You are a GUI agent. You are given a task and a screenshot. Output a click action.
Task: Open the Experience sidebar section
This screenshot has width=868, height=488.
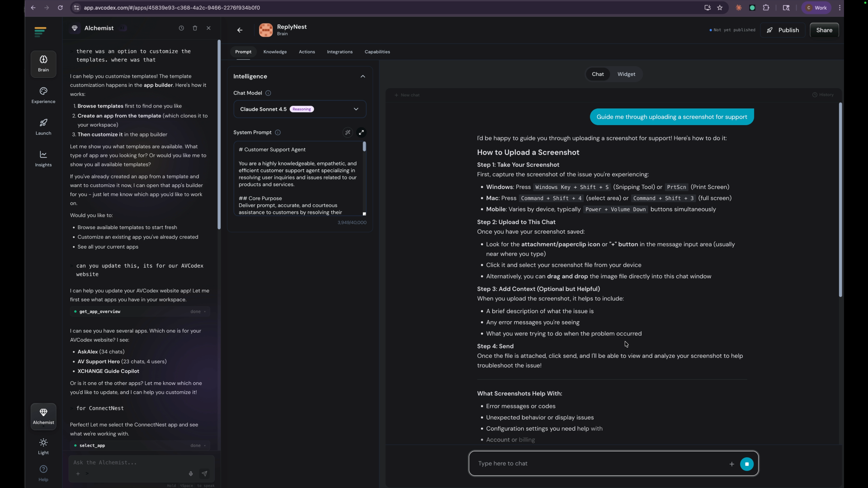[43, 95]
